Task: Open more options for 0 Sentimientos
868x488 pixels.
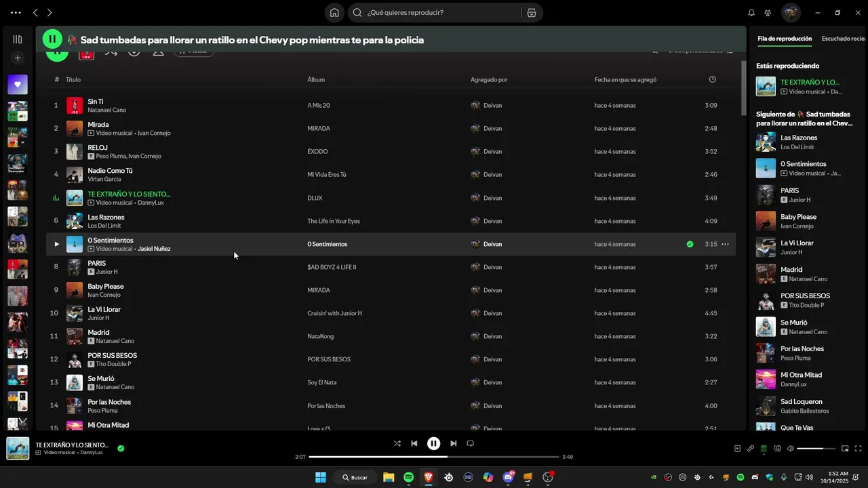Action: point(725,244)
